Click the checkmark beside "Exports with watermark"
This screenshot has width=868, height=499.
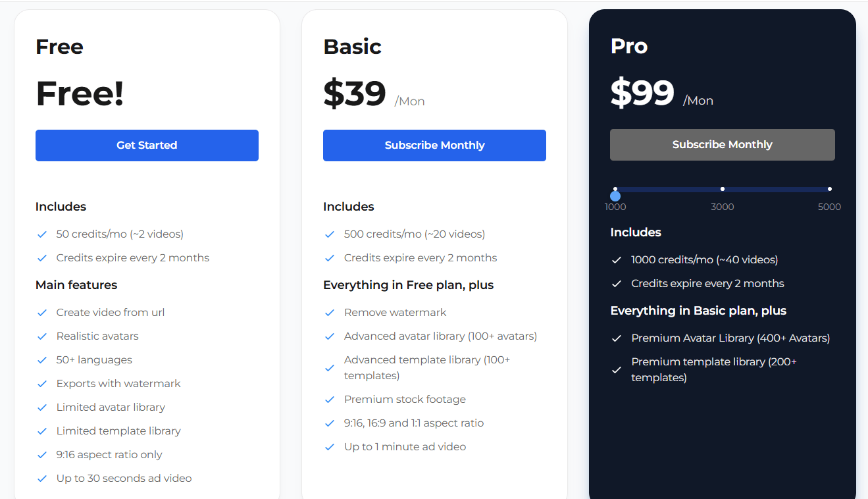coord(42,383)
